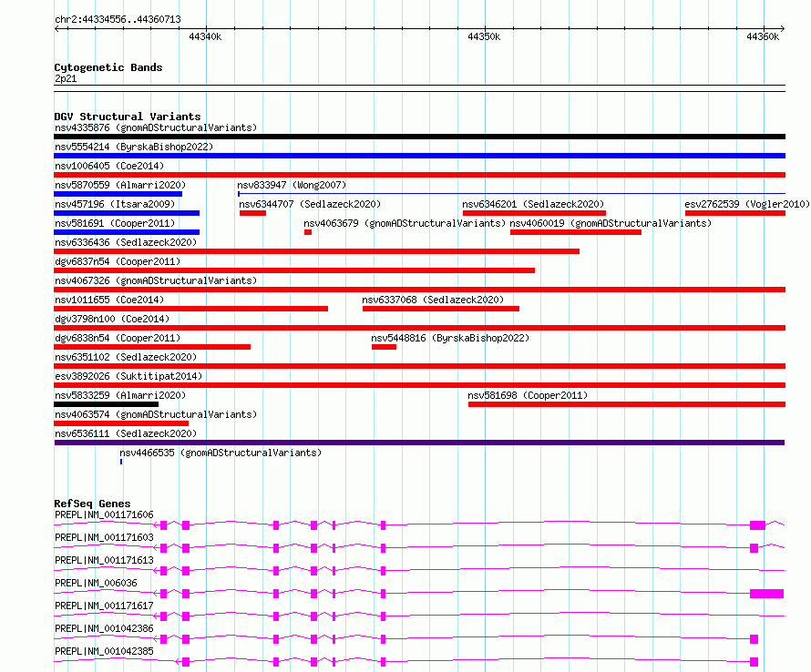Click tiny blue nsv4466535 variant marker
This screenshot has height=672, width=811.
[x=121, y=463]
